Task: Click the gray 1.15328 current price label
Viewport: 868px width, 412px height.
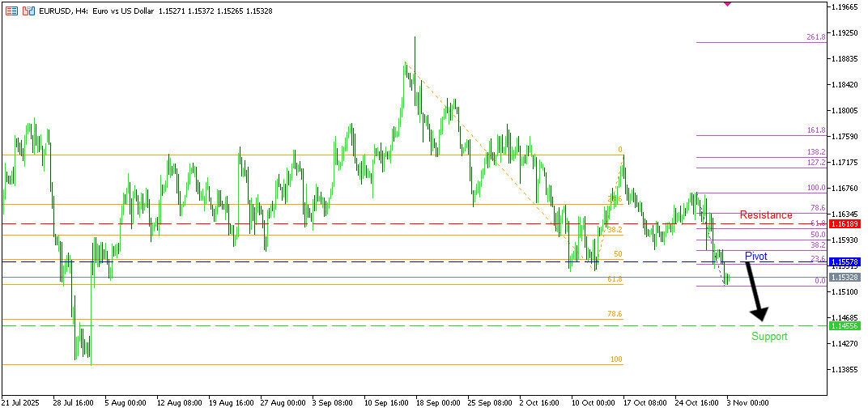Action: pyautogui.click(x=845, y=277)
